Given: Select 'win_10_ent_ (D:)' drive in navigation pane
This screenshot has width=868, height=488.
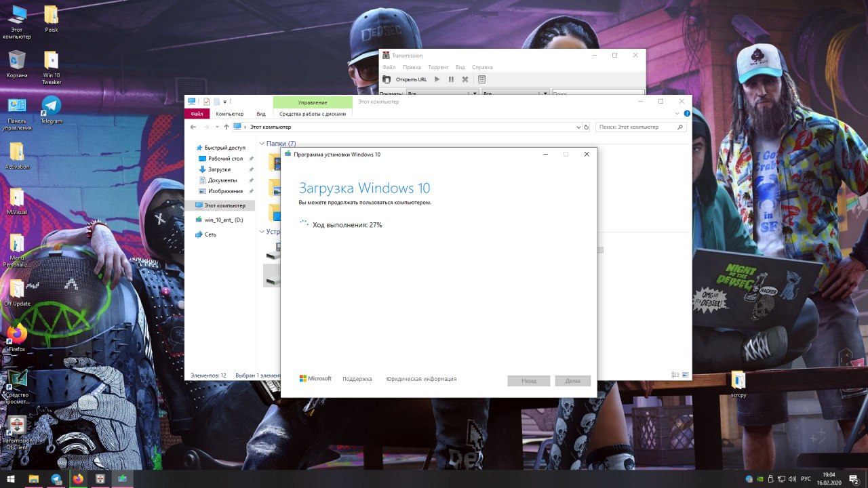Looking at the screenshot, I should click(x=219, y=220).
